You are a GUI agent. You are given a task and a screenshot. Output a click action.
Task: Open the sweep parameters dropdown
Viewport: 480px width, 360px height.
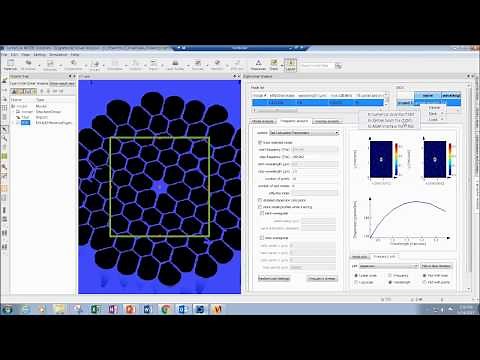tap(304, 133)
